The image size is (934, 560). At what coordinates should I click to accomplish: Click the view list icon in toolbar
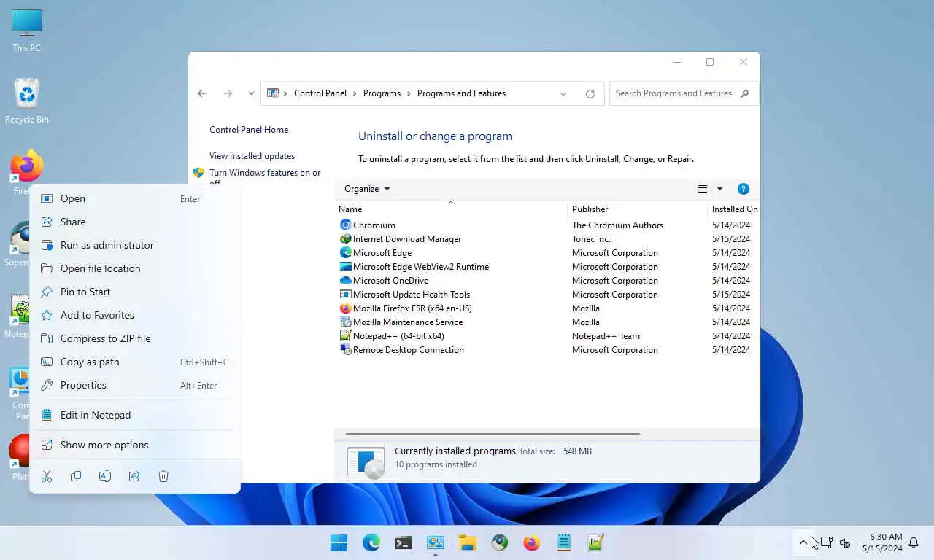pyautogui.click(x=703, y=189)
